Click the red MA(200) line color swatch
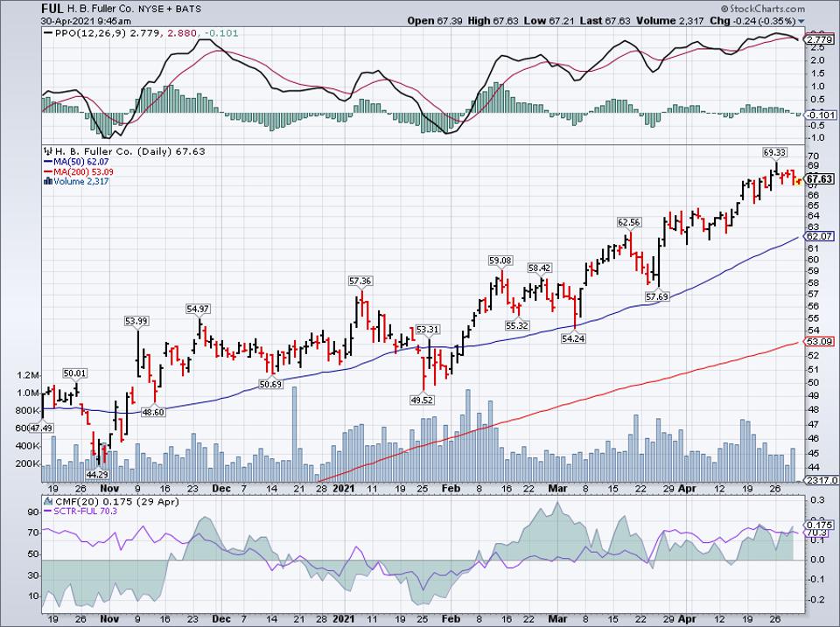Image resolution: width=840 pixels, height=627 pixels. coord(48,171)
